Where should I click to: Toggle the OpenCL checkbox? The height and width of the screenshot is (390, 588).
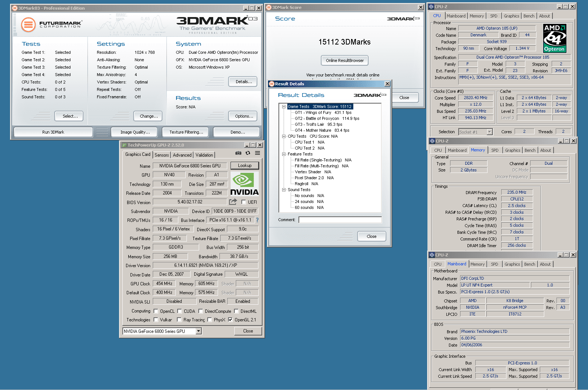tap(156, 311)
